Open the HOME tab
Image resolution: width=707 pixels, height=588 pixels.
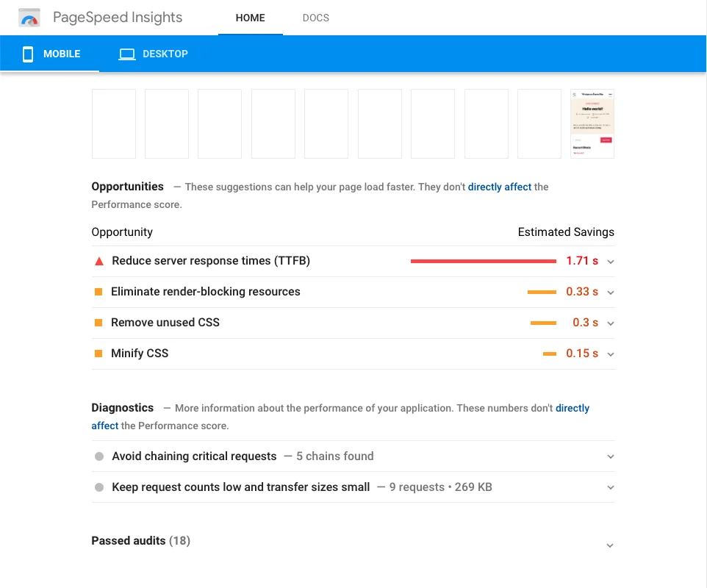250,18
